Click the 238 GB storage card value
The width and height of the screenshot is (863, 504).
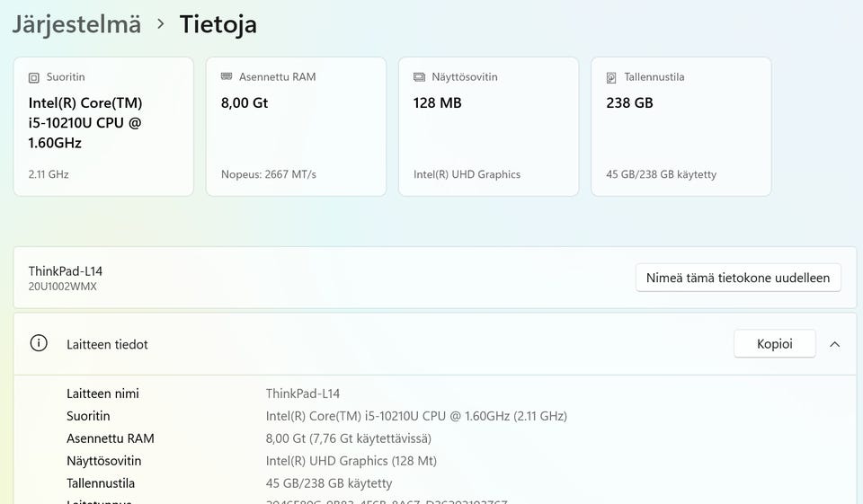point(629,103)
